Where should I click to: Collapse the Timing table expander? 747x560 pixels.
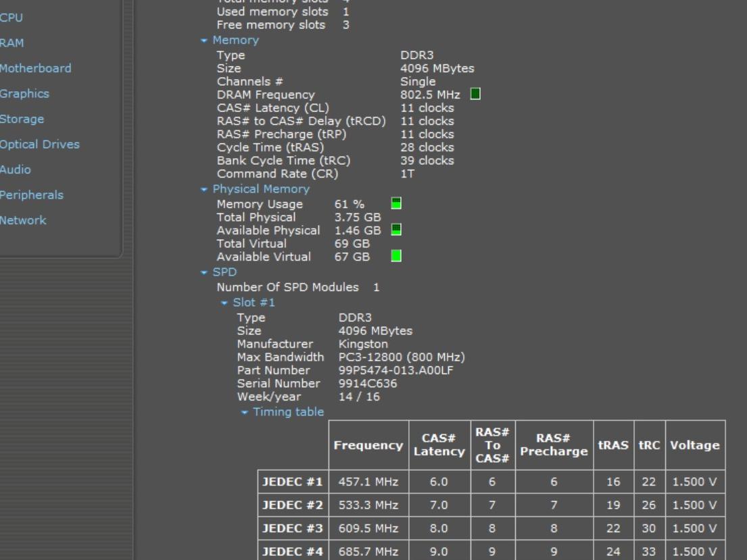pos(245,413)
